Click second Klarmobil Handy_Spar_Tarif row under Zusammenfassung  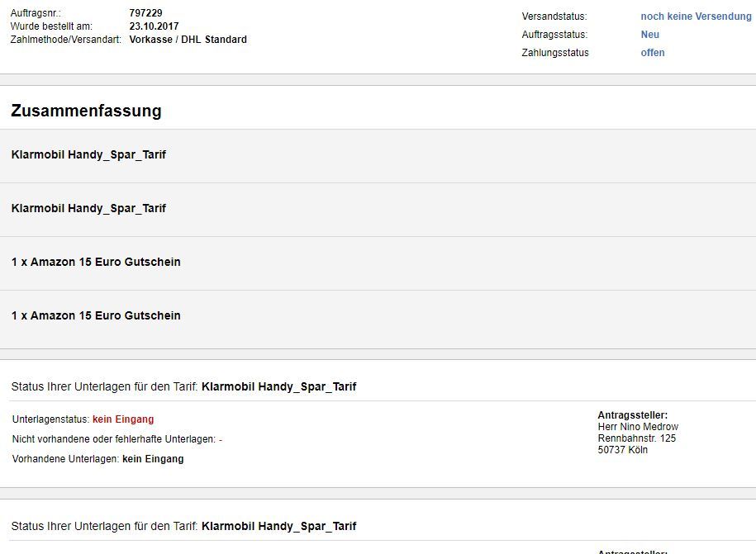pos(378,210)
